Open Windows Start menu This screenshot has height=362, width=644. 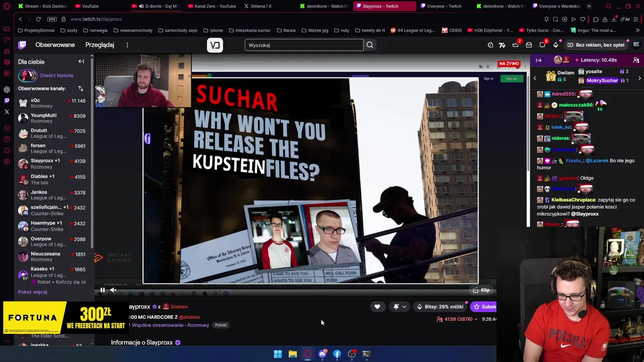click(278, 354)
